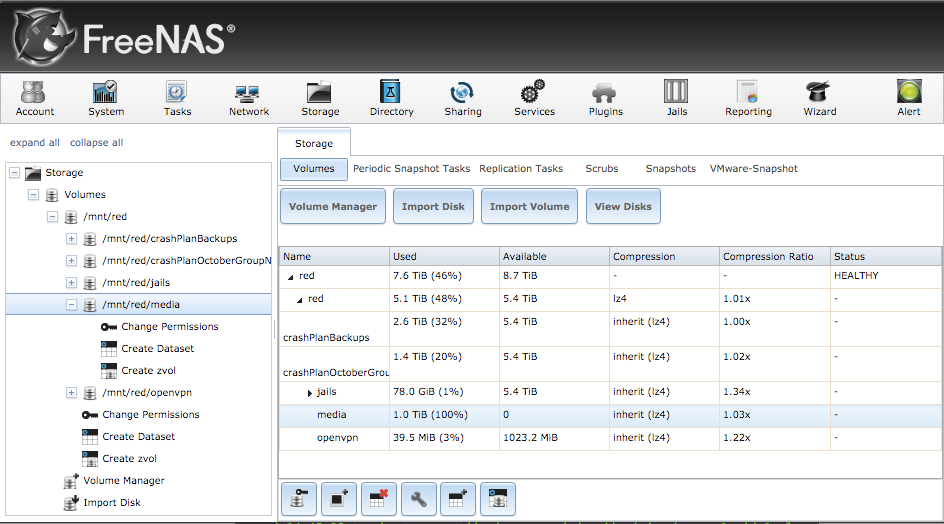Image resolution: width=944 pixels, height=524 pixels.
Task: Open the Tasks icon
Action: 177,98
